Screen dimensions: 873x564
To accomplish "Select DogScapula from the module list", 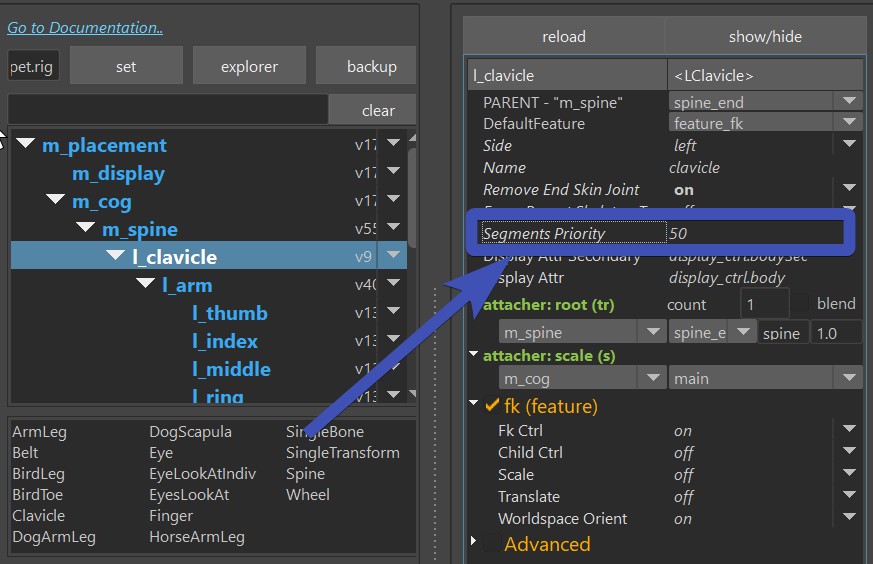I will point(190,432).
